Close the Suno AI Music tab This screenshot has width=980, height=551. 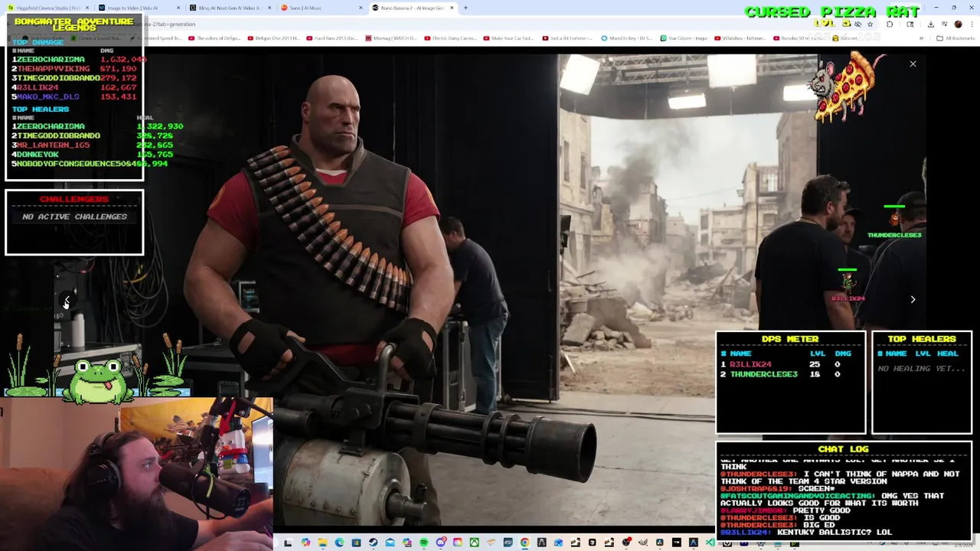361,8
